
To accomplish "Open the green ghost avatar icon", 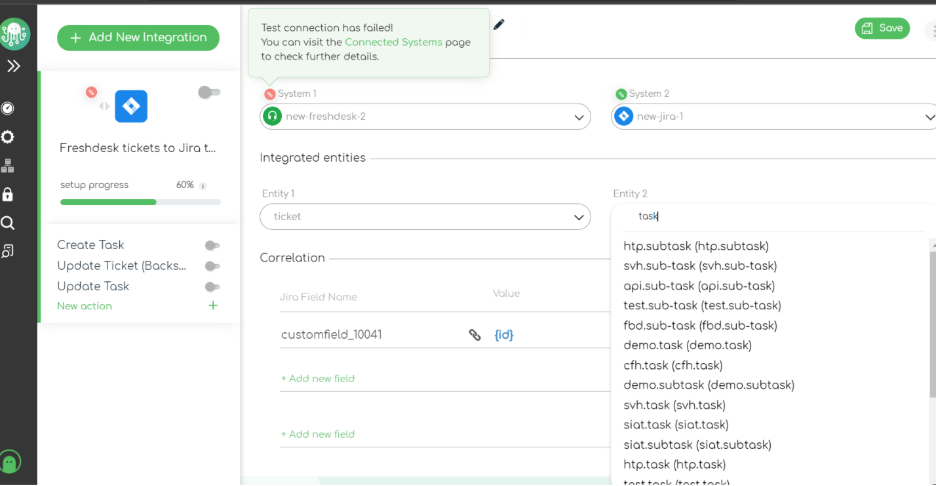I will pos(10,462).
